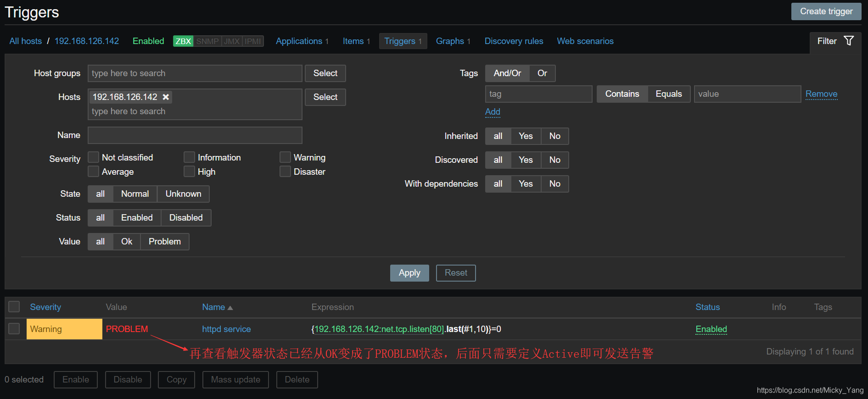Set Discovered filter to Yes

(x=526, y=160)
